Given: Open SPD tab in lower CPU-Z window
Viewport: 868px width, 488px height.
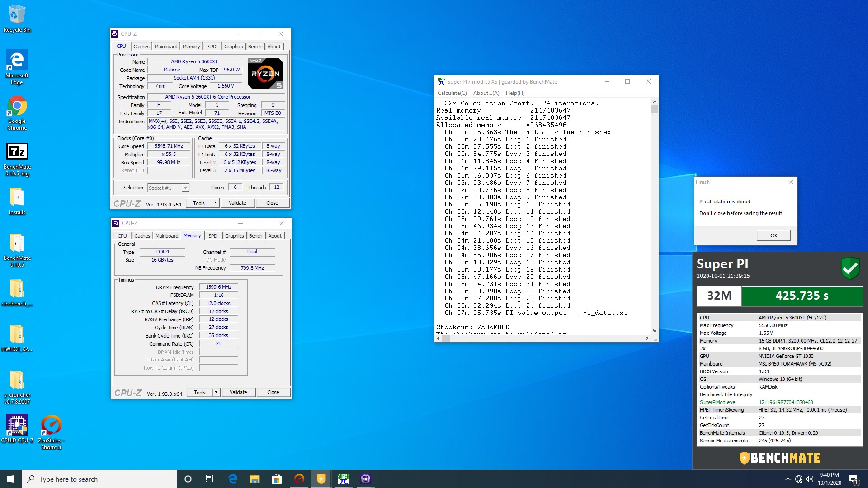Looking at the screenshot, I should [213, 236].
